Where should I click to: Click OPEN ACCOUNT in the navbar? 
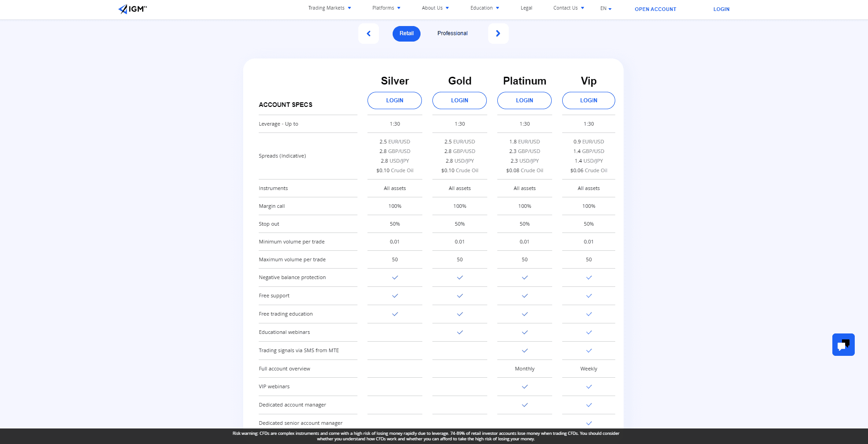pos(655,9)
